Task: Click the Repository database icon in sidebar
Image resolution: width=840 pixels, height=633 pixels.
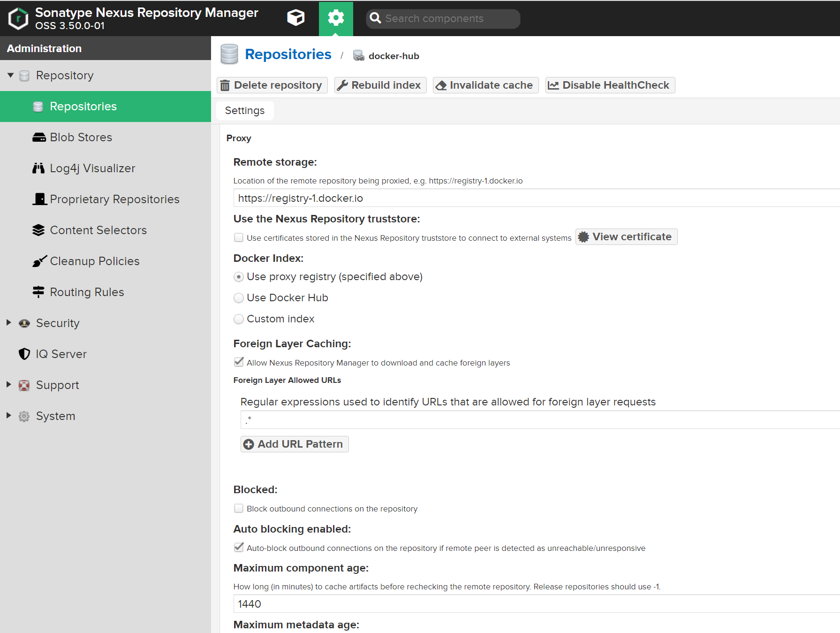Action: 24,76
